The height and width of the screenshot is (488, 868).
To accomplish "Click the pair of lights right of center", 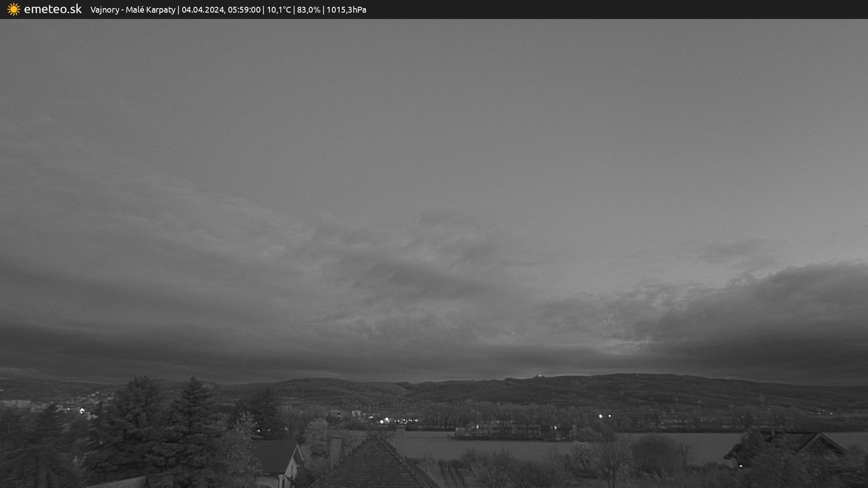I will [x=604, y=416].
